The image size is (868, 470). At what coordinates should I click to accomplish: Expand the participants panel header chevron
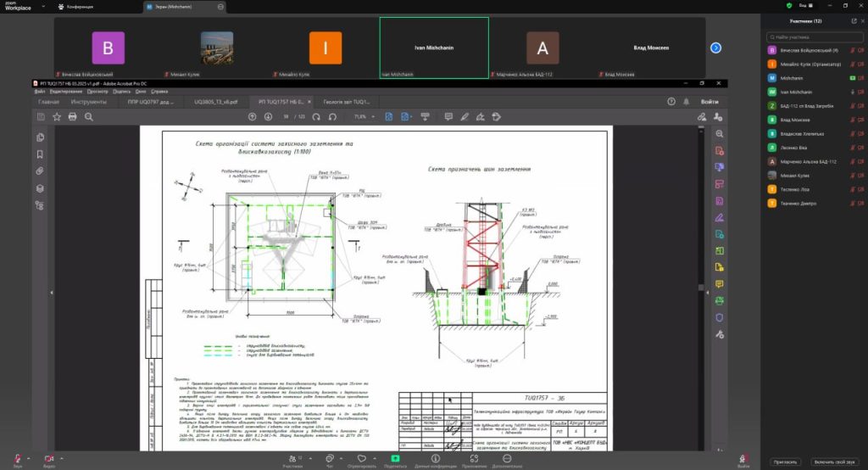coord(853,20)
